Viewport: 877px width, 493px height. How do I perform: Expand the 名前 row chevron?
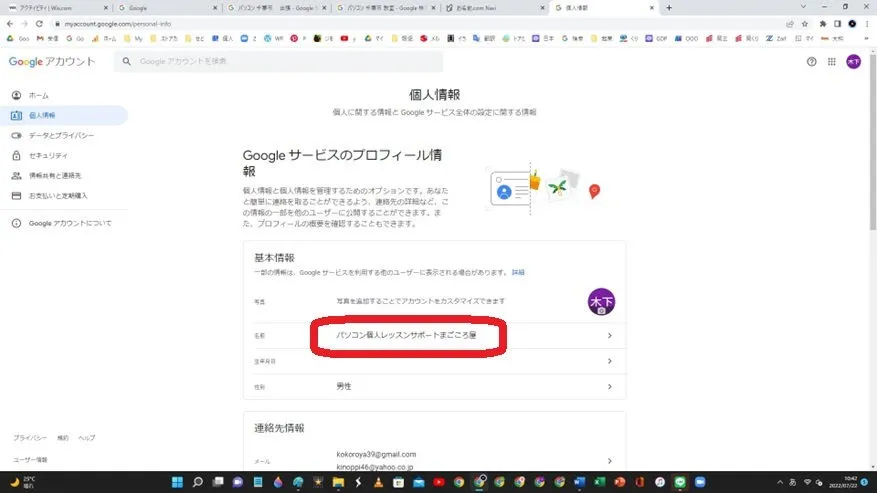(x=609, y=335)
